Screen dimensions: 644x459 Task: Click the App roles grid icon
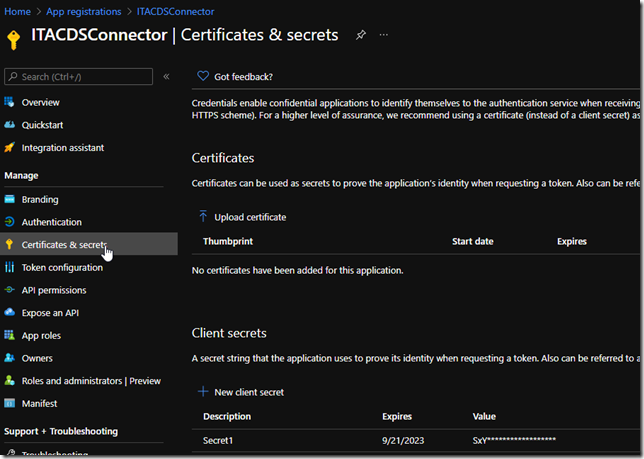9,335
